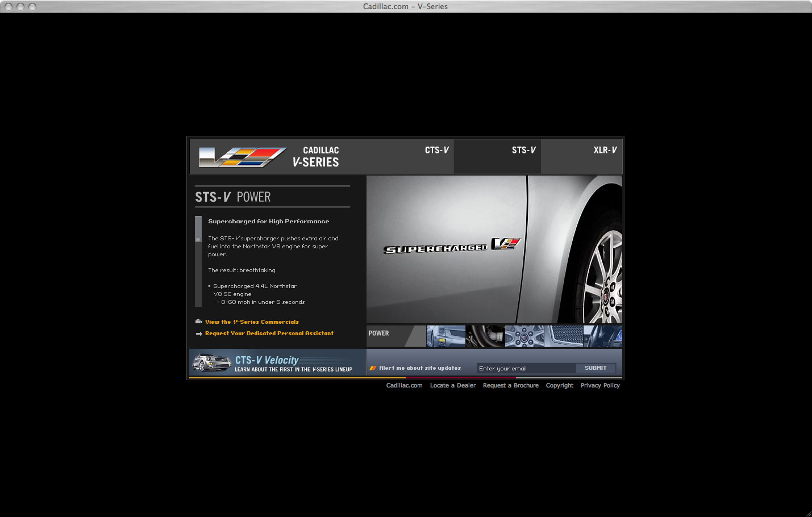The image size is (812, 517).
Task: Click the Enter your email field
Action: tap(526, 368)
